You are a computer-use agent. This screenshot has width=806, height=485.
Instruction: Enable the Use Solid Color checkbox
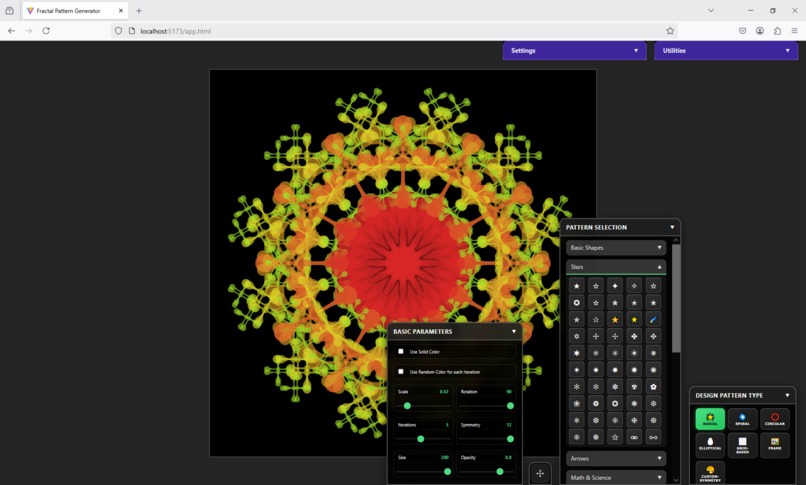[401, 351]
